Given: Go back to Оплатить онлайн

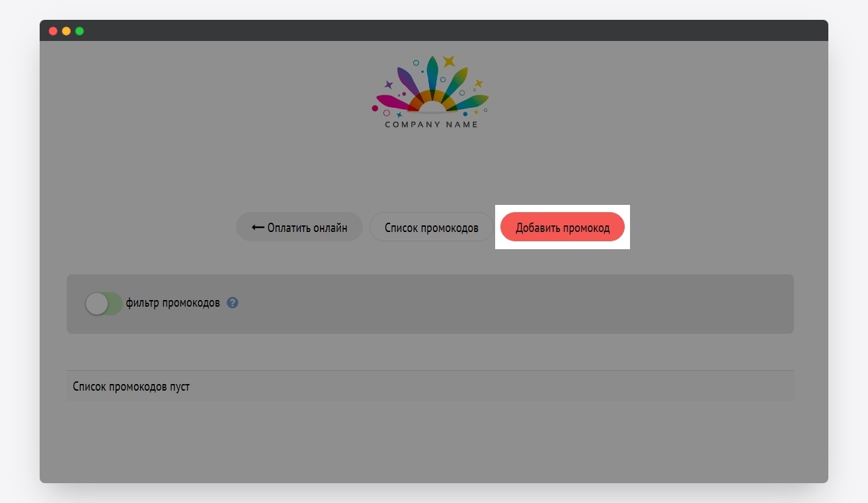Looking at the screenshot, I should click(299, 227).
